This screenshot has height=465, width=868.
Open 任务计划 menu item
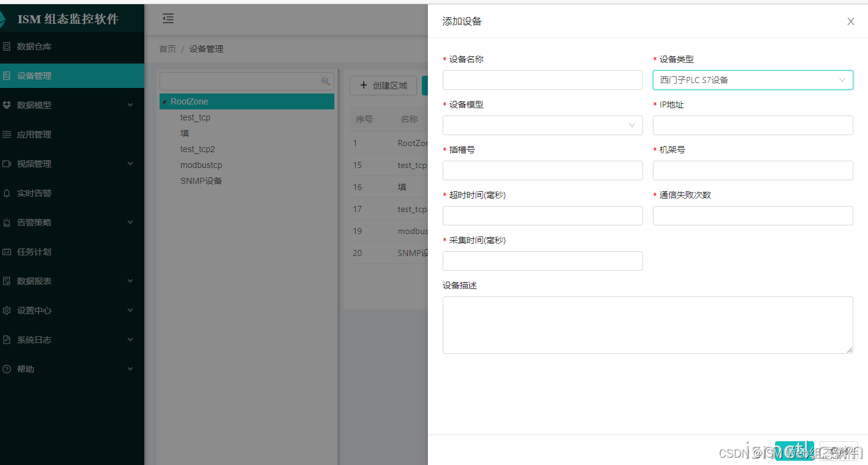(x=72, y=252)
